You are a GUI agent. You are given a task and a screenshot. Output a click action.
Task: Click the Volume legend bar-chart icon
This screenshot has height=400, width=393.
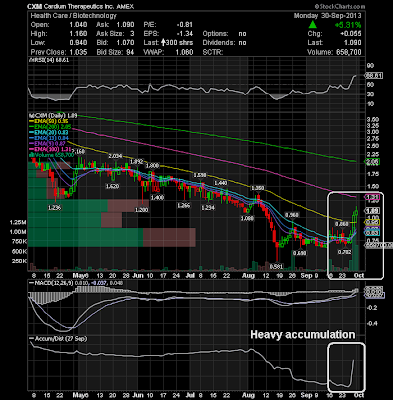[31, 155]
